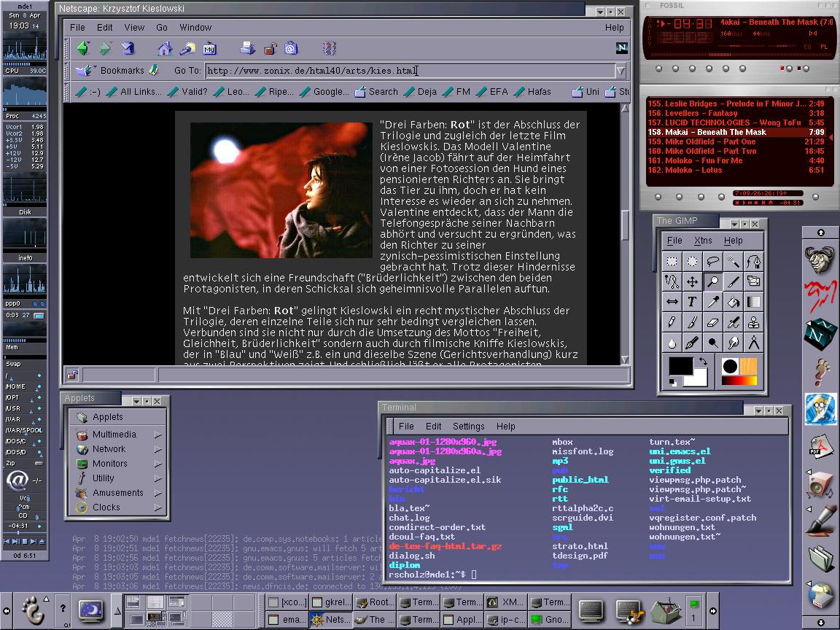
Task: Pick the bucket fill tool
Action: click(733, 302)
